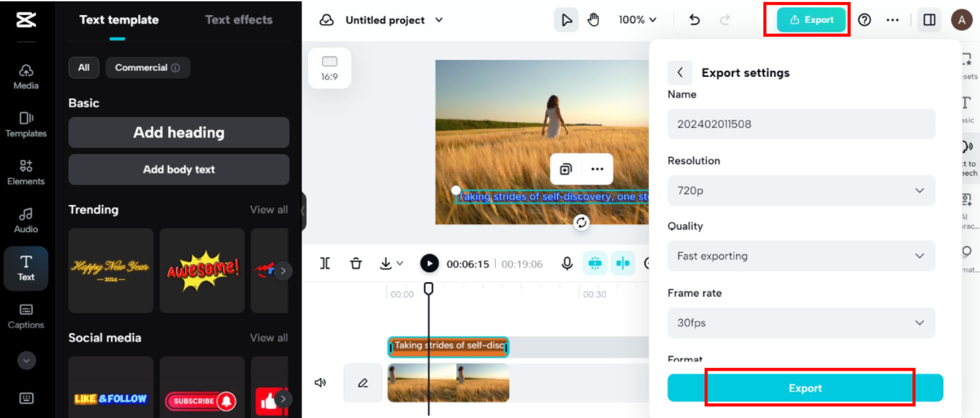Image resolution: width=980 pixels, height=418 pixels.
Task: Show next Trending templates arrow
Action: 282,270
